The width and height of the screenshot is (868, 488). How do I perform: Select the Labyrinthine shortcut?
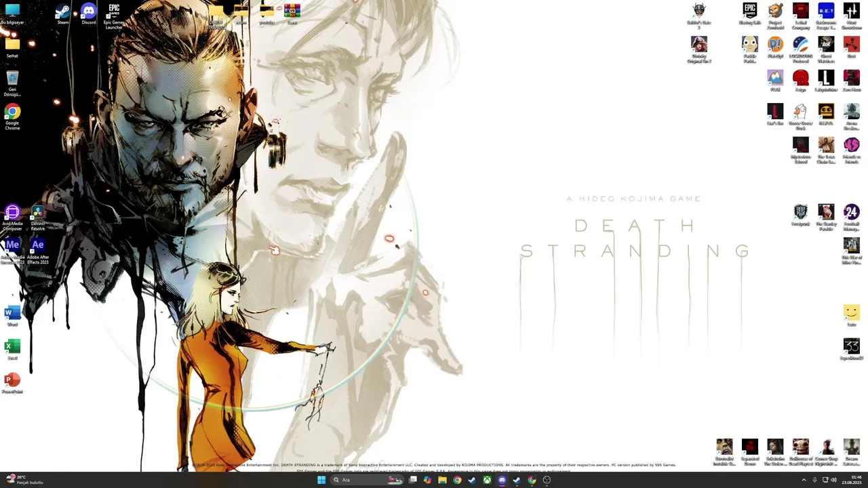[x=826, y=81]
